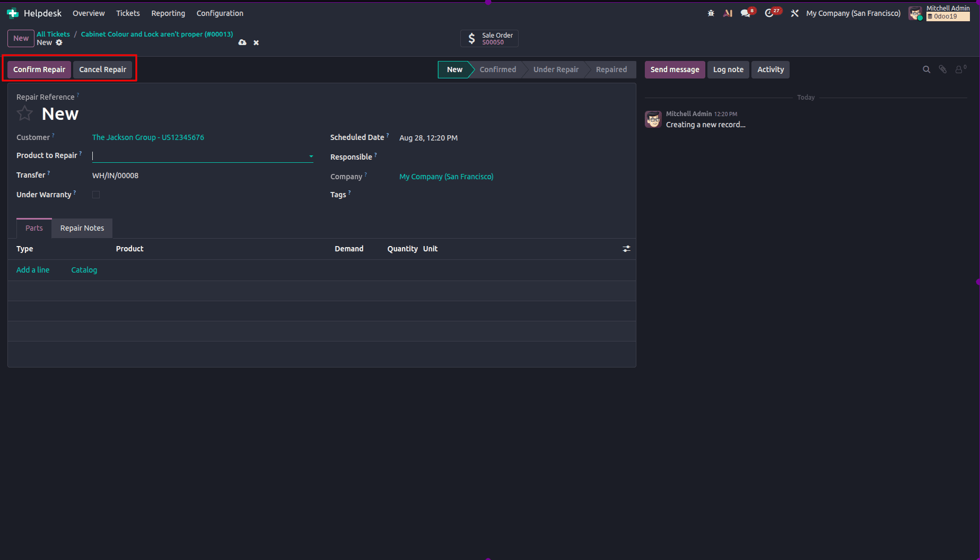Open the record actions gear menu
The width and height of the screenshot is (980, 560).
[x=59, y=42]
